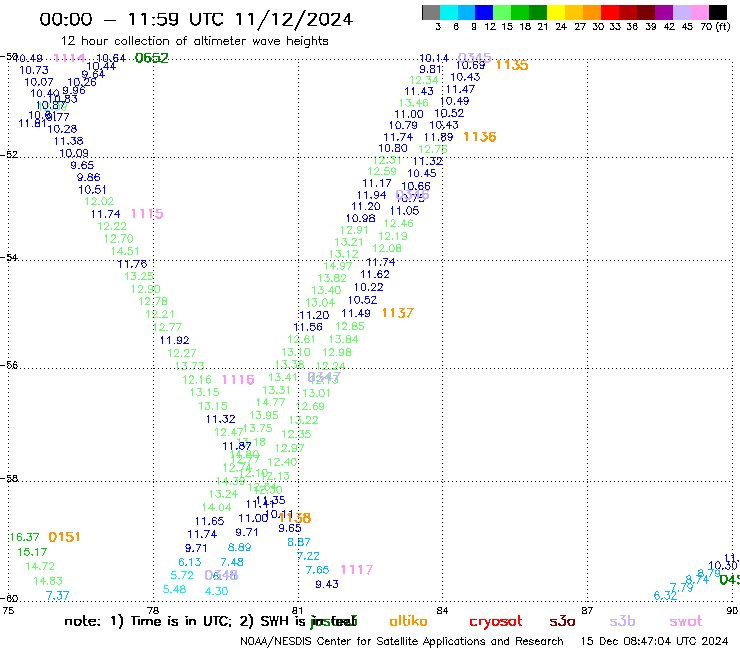Click the bright red 33 ft swatch
The height and width of the screenshot is (650, 740).
pos(609,12)
